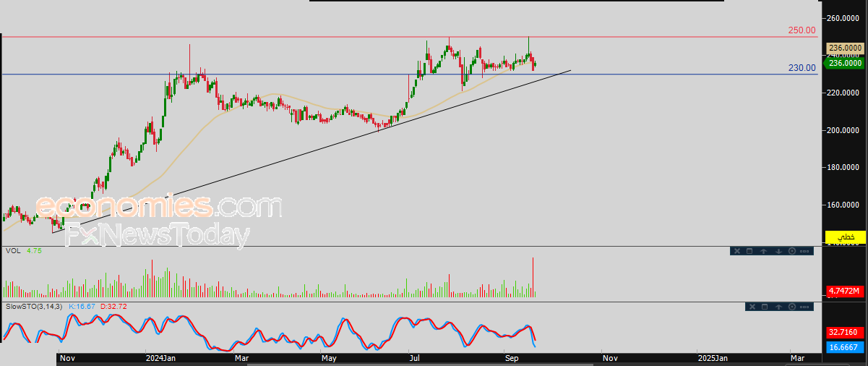Open more options for VOL panel
This screenshot has width=868, height=366.
tap(804, 251)
